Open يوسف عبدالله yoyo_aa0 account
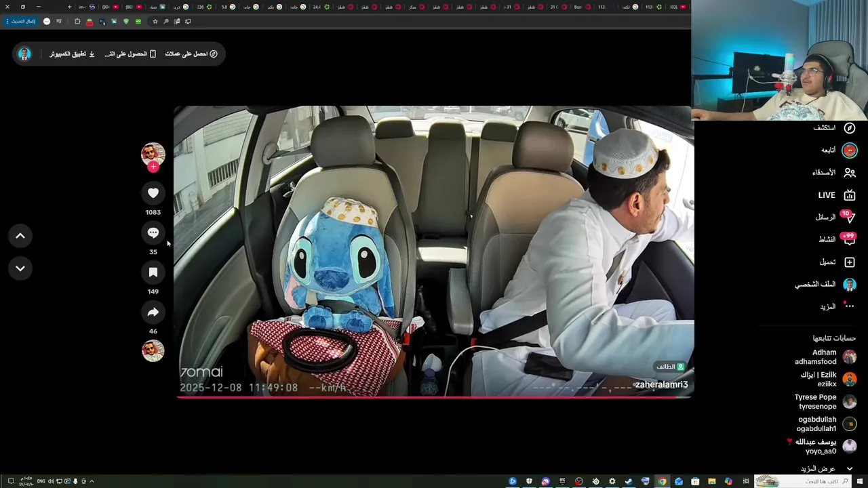The height and width of the screenshot is (488, 868). pyautogui.click(x=822, y=446)
